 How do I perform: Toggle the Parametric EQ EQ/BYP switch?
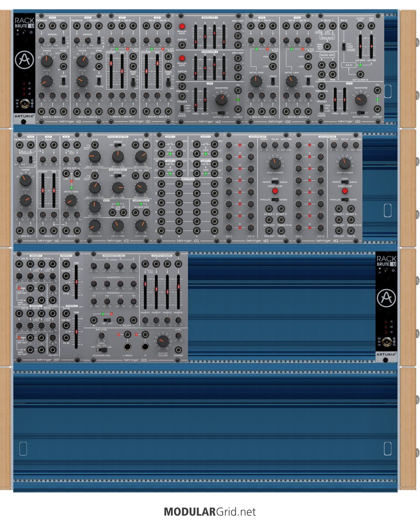click(107, 320)
